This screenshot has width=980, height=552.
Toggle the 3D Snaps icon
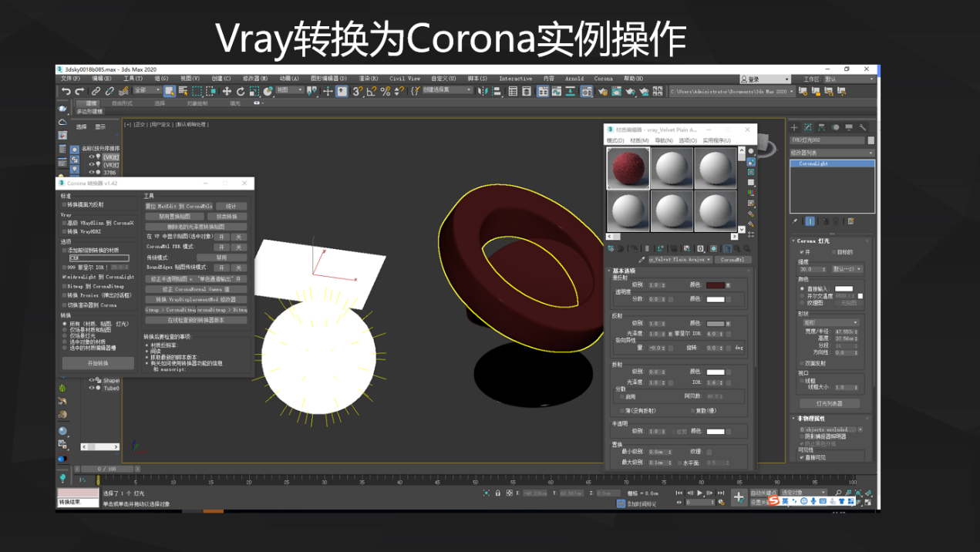pyautogui.click(x=357, y=92)
